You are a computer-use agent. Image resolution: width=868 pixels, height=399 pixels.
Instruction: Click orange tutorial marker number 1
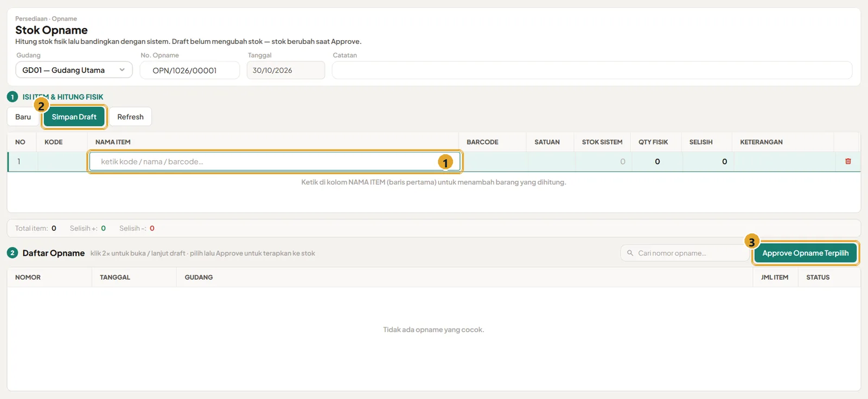point(445,162)
